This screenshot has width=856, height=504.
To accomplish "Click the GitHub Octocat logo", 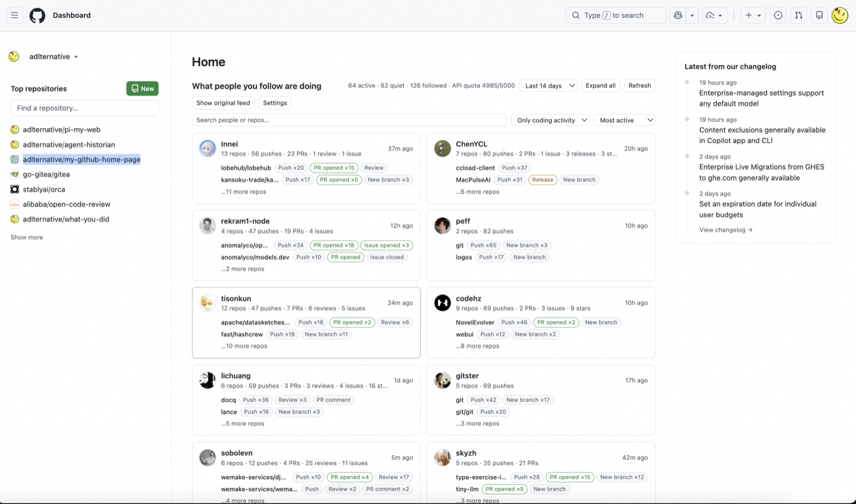I will 37,15.
